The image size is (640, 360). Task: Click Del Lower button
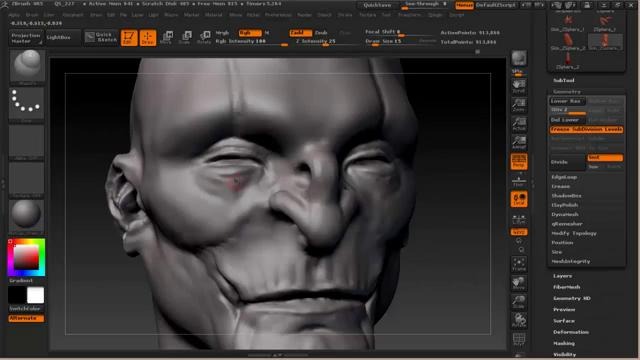(567, 120)
